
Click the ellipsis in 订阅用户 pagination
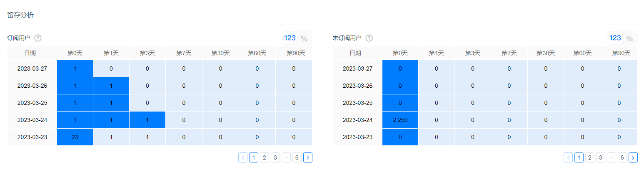point(286,157)
